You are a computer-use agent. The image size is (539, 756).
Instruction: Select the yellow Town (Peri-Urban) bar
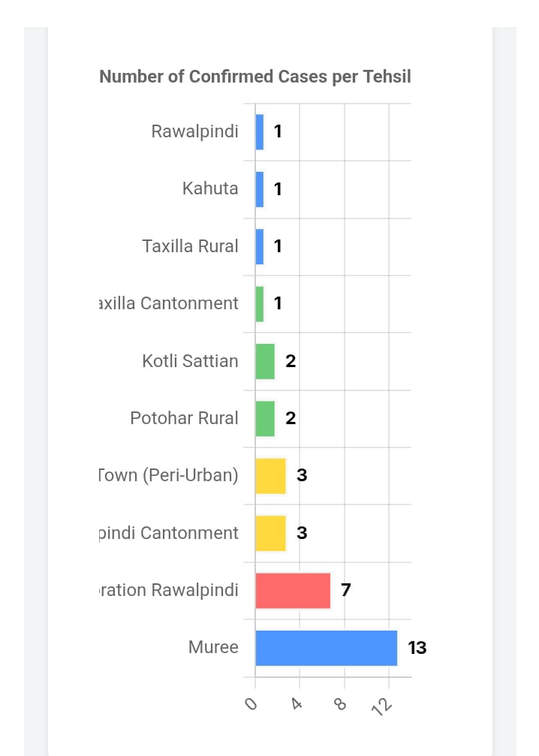point(270,476)
